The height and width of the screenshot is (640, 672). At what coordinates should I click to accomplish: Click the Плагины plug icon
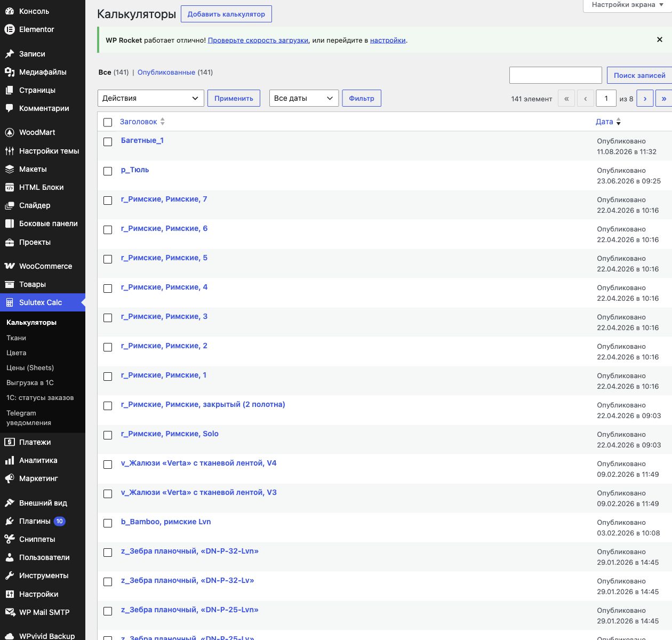pos(10,521)
